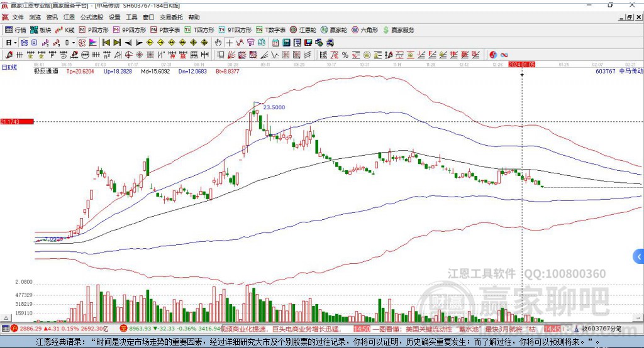Click the status bar grid icon

coord(5,329)
